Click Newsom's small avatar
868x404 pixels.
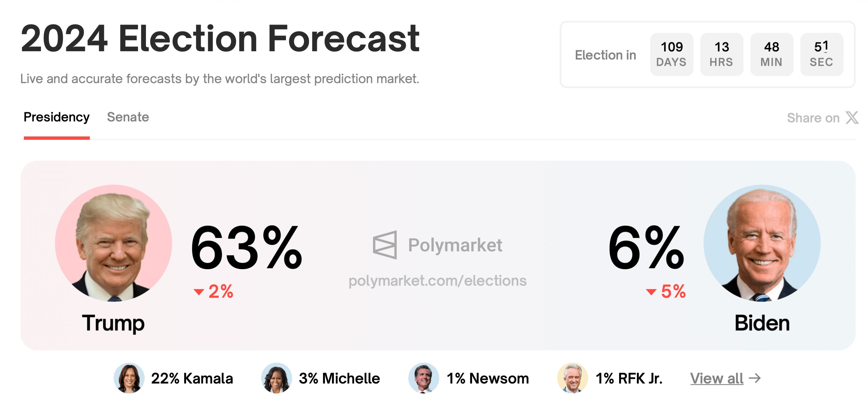pyautogui.click(x=424, y=378)
